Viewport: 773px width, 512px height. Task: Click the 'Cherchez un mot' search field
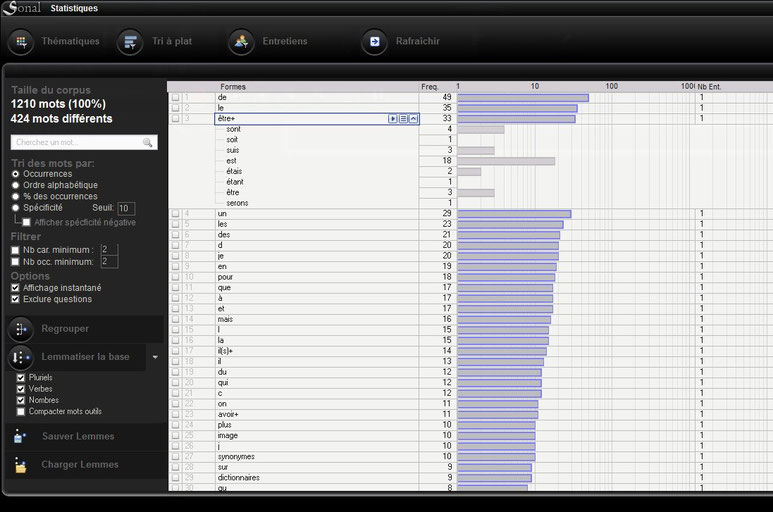(x=84, y=142)
